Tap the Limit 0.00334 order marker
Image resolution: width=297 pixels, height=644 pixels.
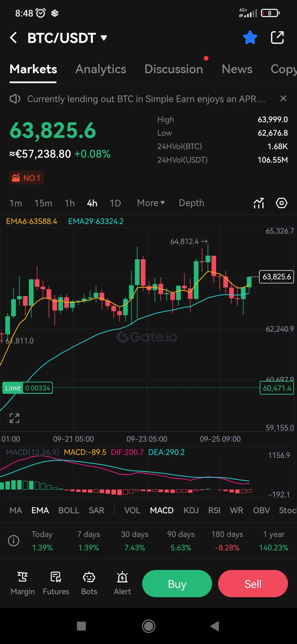[27, 388]
